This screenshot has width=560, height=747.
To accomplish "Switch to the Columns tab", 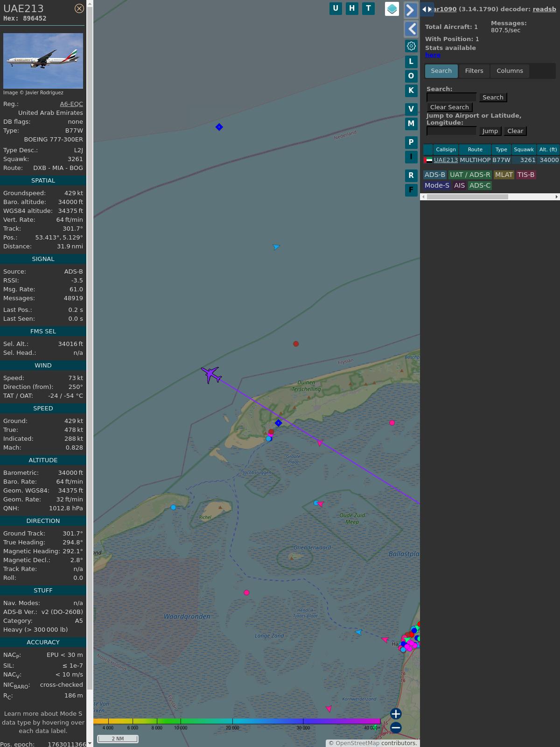I will point(510,71).
